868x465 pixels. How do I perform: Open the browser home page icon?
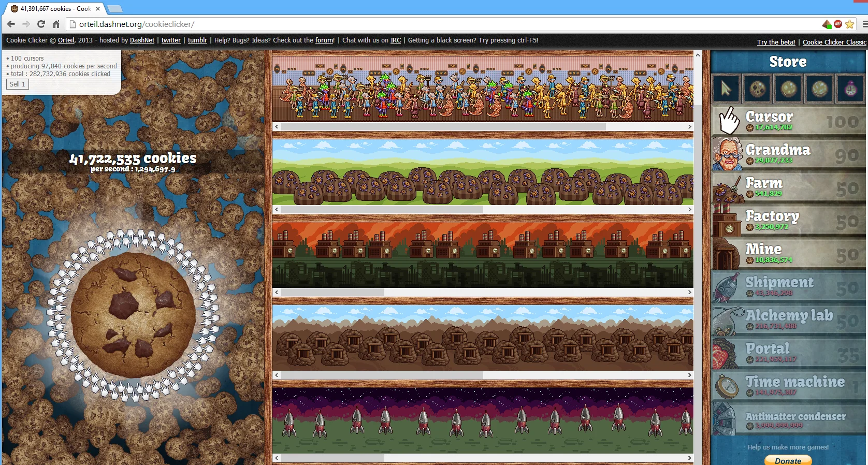click(56, 24)
